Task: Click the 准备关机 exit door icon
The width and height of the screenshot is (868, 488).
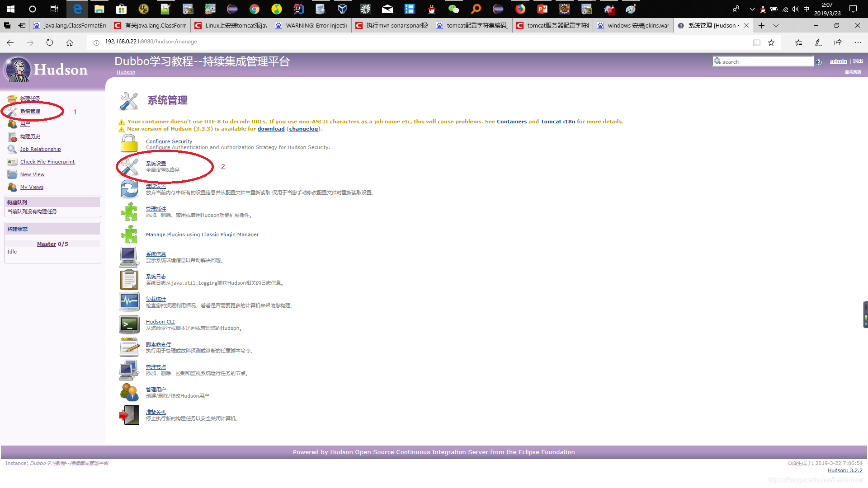Action: [129, 415]
